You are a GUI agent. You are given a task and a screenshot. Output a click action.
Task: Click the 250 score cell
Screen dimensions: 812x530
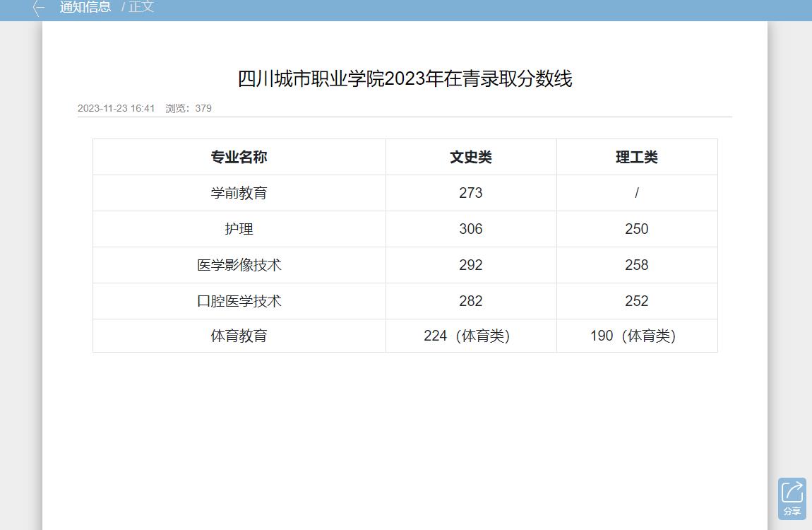pyautogui.click(x=637, y=229)
